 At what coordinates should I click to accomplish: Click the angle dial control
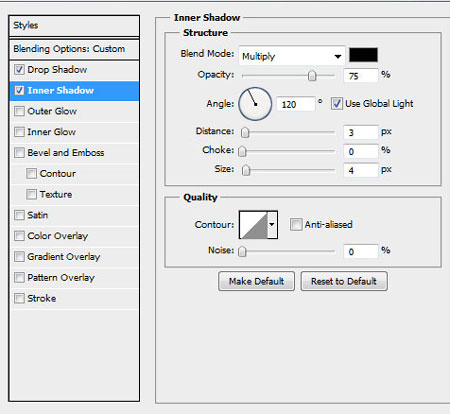[255, 104]
